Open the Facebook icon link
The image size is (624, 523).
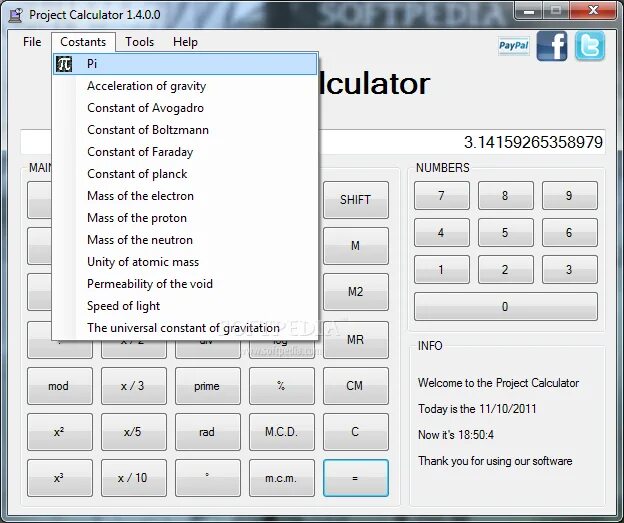tap(552, 46)
